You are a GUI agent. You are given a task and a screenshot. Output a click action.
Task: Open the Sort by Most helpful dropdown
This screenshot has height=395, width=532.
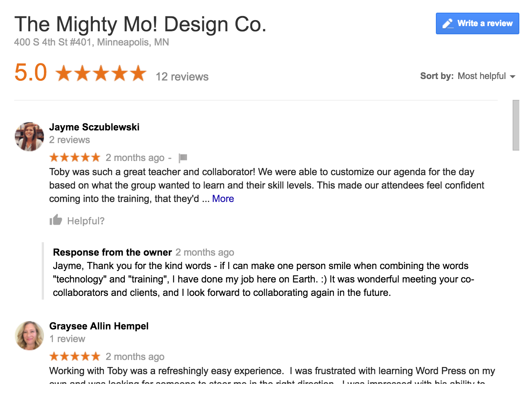coord(481,76)
